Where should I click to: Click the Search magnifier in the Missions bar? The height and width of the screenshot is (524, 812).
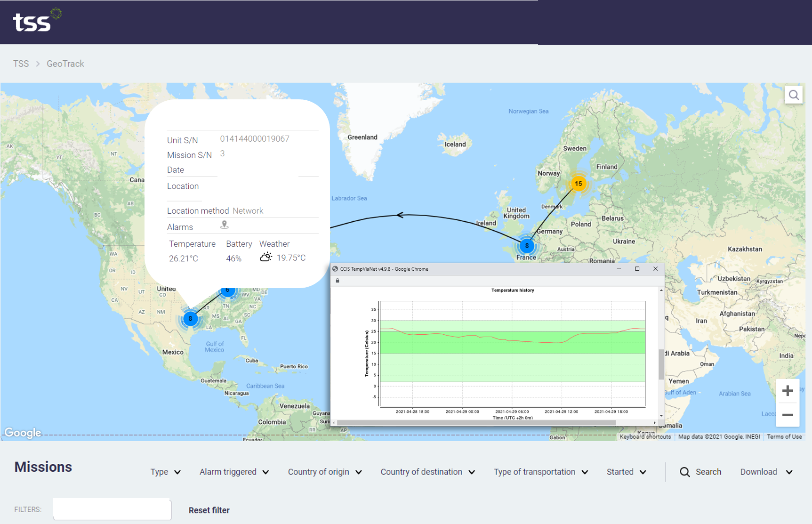point(684,472)
